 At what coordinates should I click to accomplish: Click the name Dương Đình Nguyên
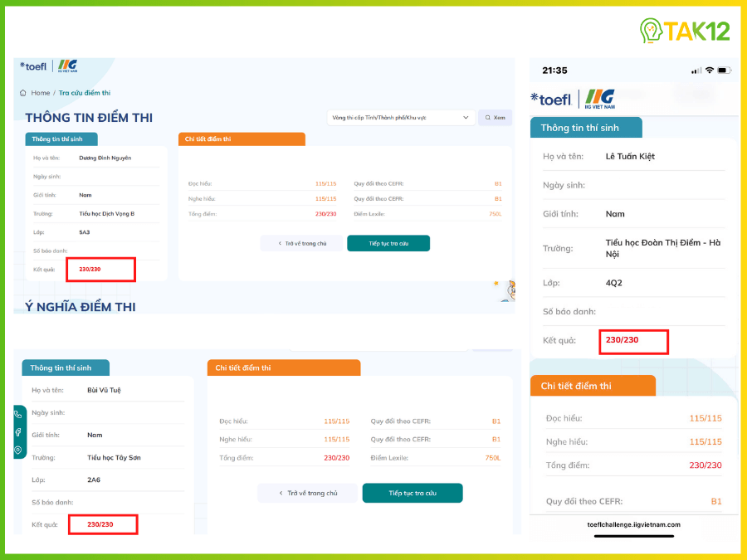click(105, 158)
